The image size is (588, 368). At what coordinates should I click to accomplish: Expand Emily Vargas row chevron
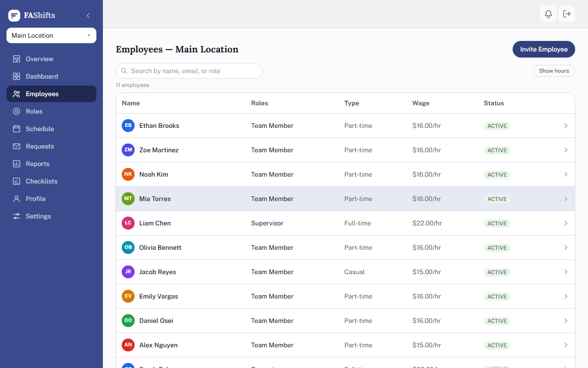point(566,296)
